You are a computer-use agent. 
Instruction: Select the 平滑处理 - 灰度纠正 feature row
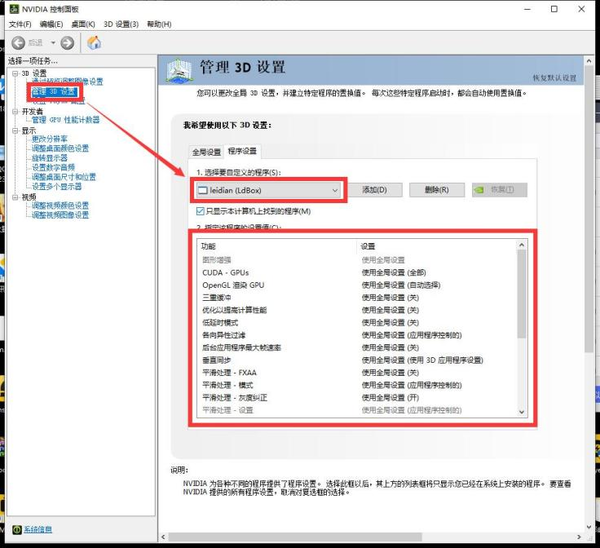coord(357,398)
